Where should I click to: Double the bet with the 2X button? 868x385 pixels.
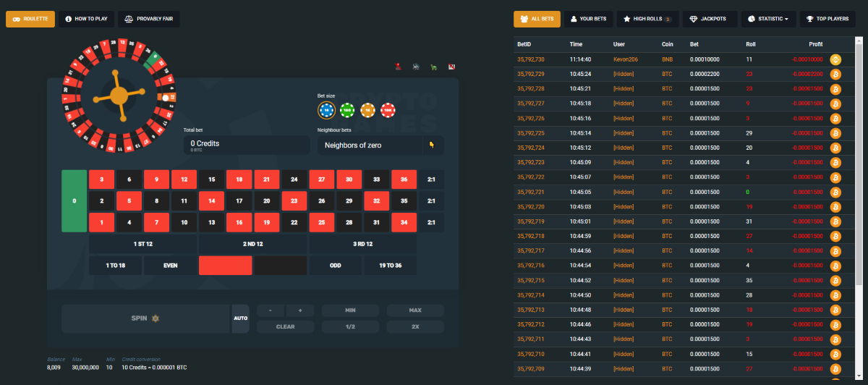coord(415,326)
